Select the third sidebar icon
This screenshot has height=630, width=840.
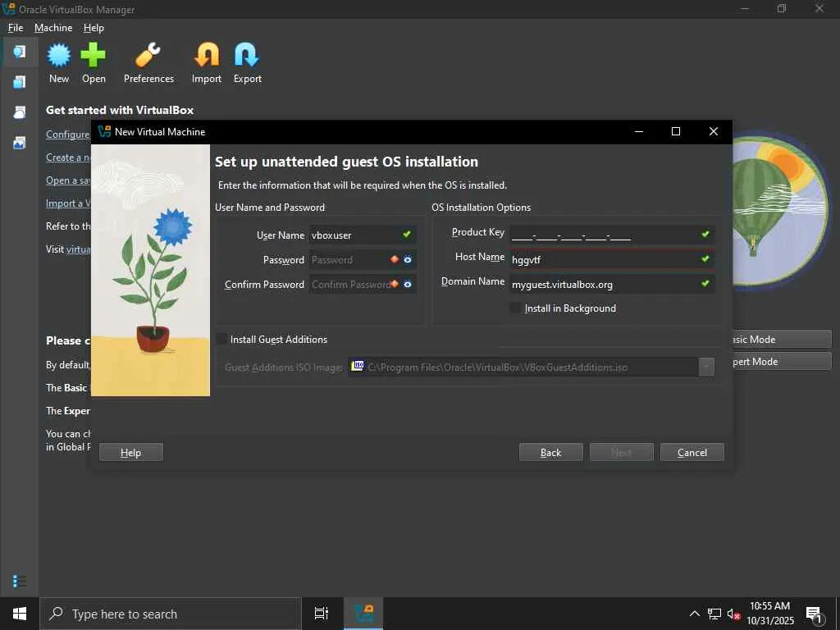point(20,112)
